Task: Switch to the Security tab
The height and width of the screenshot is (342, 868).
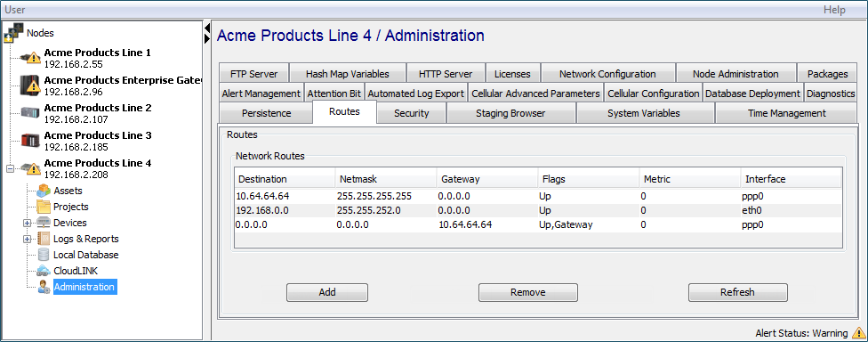Action: point(411,113)
